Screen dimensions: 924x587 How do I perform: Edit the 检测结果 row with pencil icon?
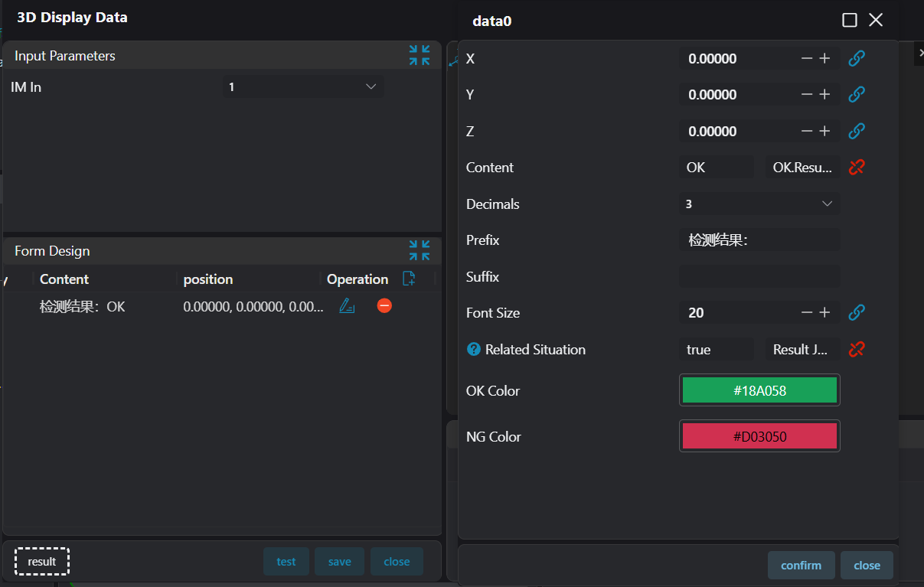pyautogui.click(x=347, y=306)
